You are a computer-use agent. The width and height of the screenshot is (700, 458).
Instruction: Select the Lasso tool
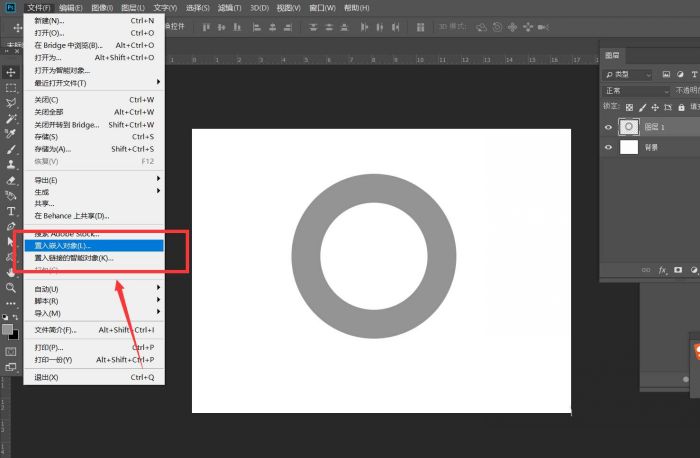(x=11, y=103)
